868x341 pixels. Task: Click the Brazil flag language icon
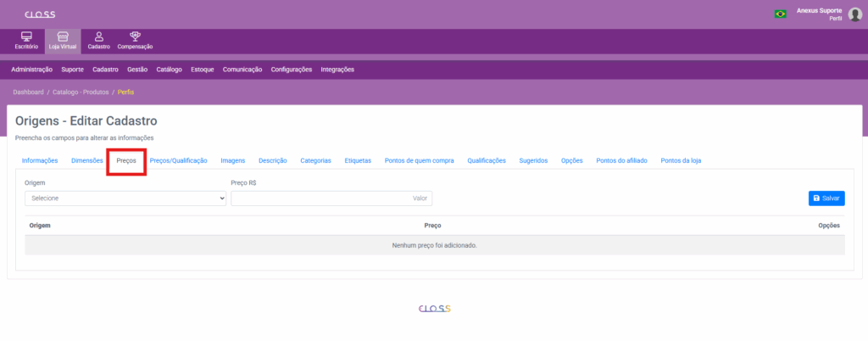point(780,14)
